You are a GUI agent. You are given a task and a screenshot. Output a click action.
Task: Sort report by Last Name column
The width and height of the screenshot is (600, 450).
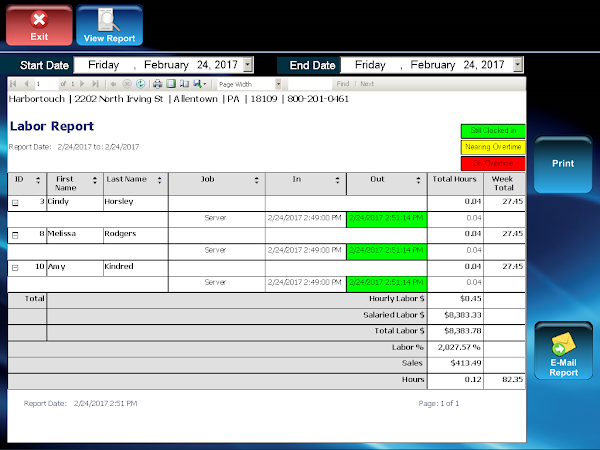(160, 180)
